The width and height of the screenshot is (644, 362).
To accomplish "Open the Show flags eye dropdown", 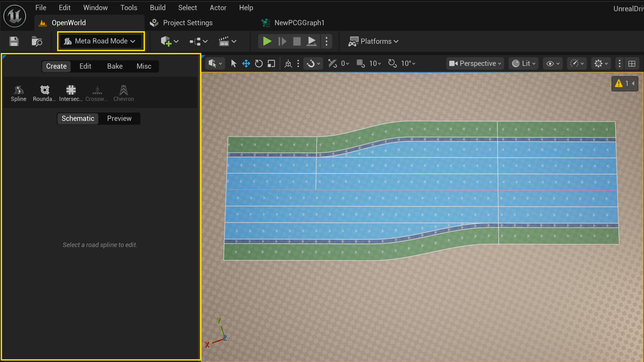I will (553, 63).
